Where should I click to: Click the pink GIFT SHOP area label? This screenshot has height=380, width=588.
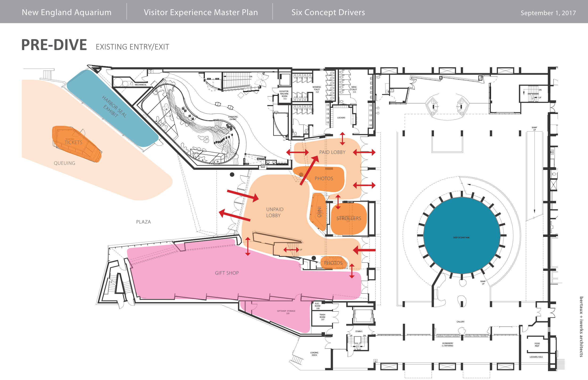click(x=227, y=273)
